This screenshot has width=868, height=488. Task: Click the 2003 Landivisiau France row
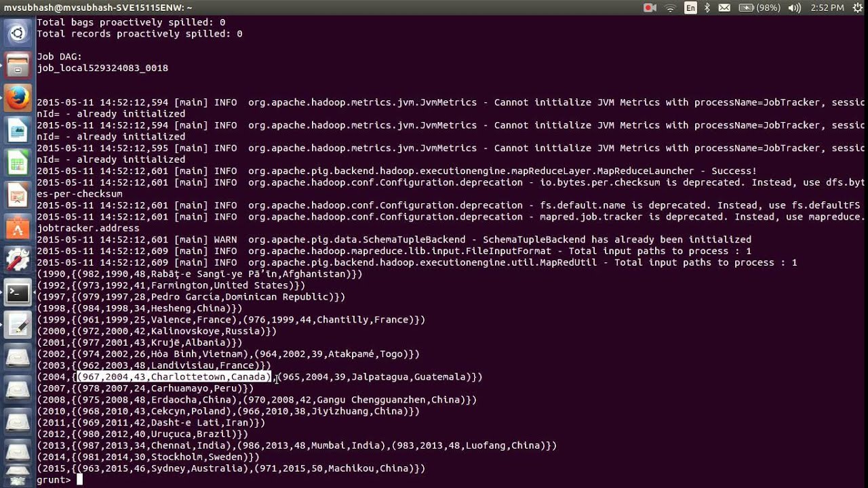[154, 365]
